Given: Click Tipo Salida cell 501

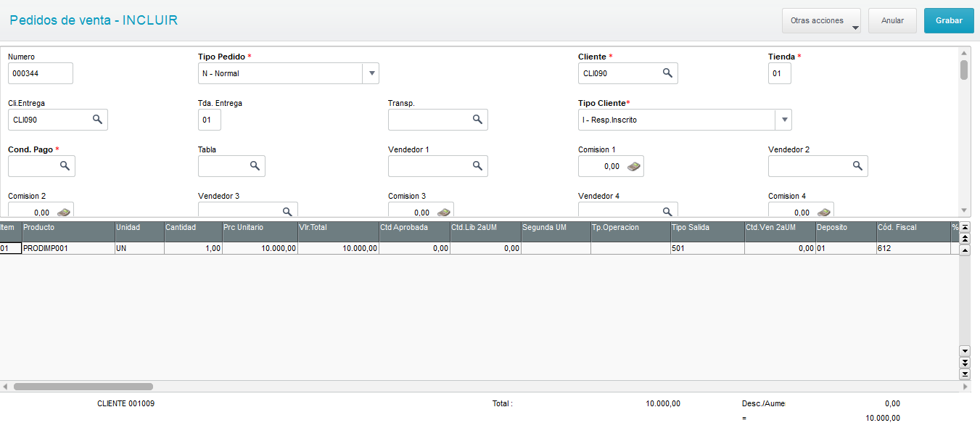Looking at the screenshot, I should 707,248.
